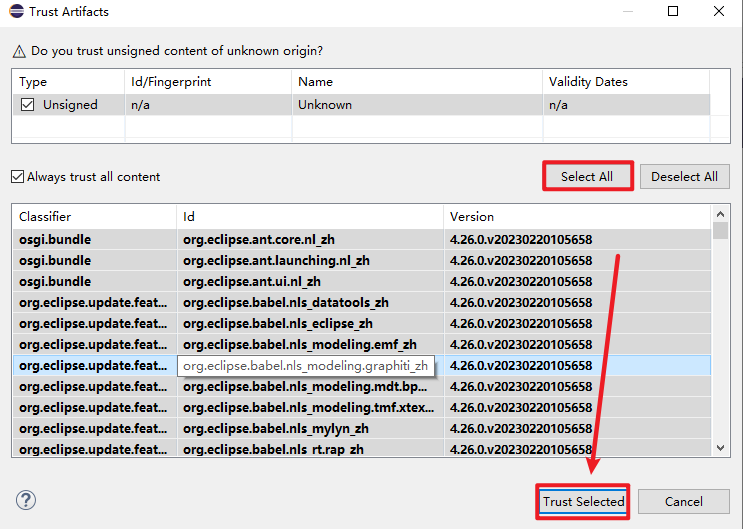743x529 pixels.
Task: Click the scroll down arrow of artifact list
Action: pos(720,449)
